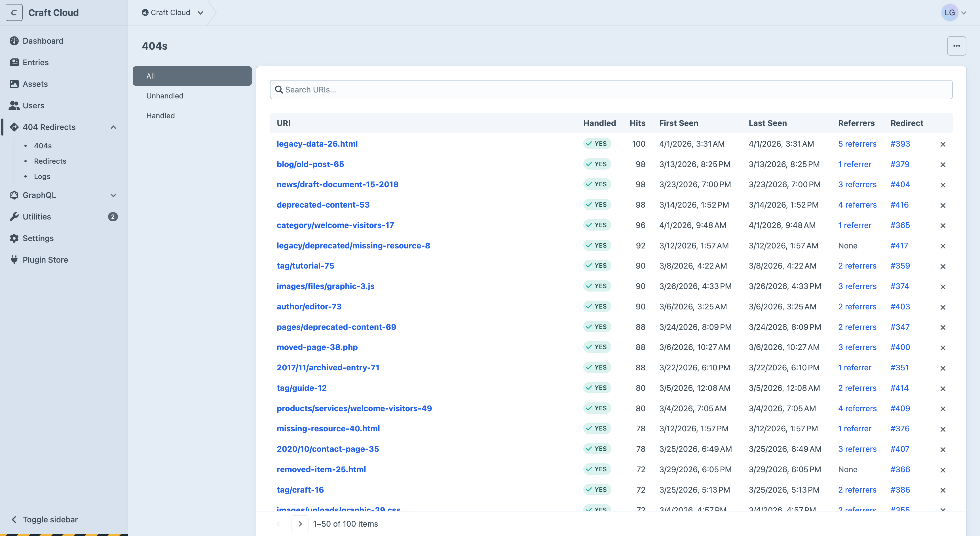The height and width of the screenshot is (536, 980).
Task: View 5 referrers for legacy-data-26.html
Action: (x=857, y=144)
